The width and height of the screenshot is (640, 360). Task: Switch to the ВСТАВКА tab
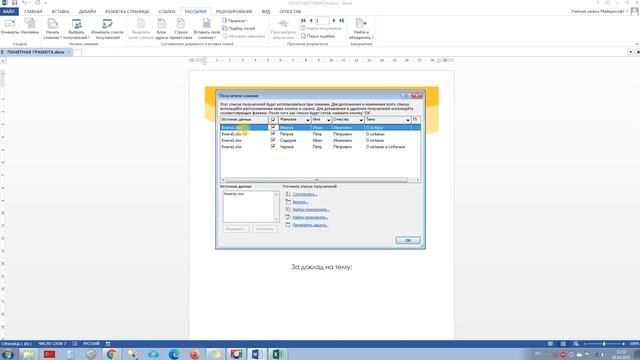pyautogui.click(x=60, y=11)
